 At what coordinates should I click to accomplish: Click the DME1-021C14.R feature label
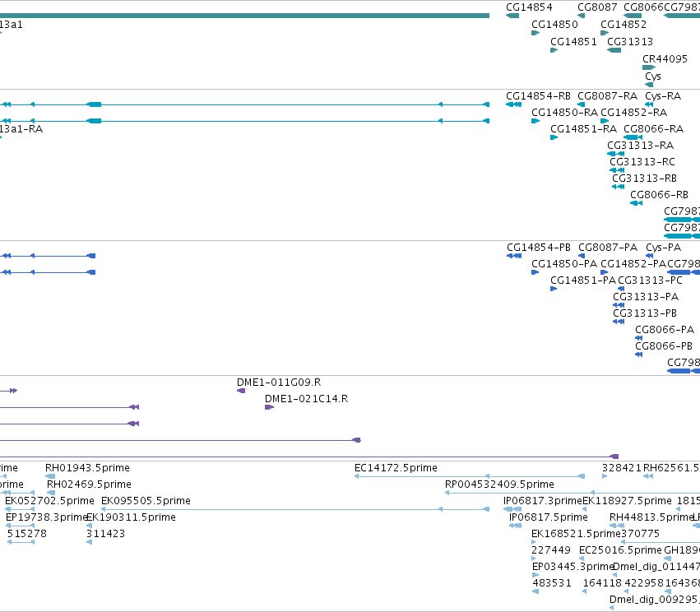coord(306,399)
